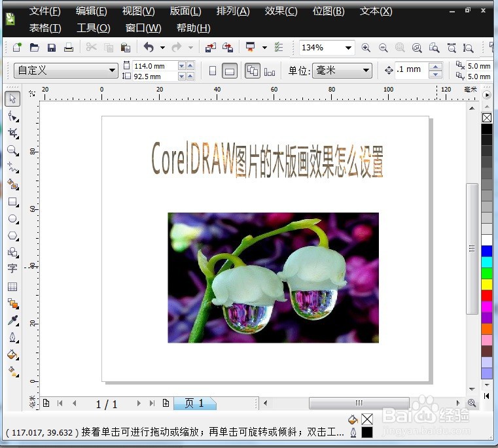Image resolution: width=498 pixels, height=448 pixels.
Task: Decrease page height 92.5 mm stepper
Action: [182, 77]
